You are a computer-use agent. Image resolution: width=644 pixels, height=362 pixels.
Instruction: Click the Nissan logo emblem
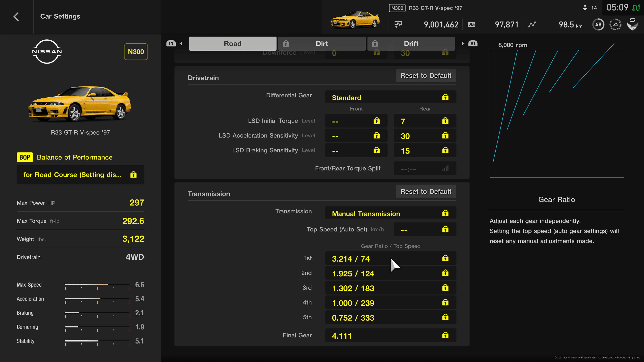(x=47, y=52)
